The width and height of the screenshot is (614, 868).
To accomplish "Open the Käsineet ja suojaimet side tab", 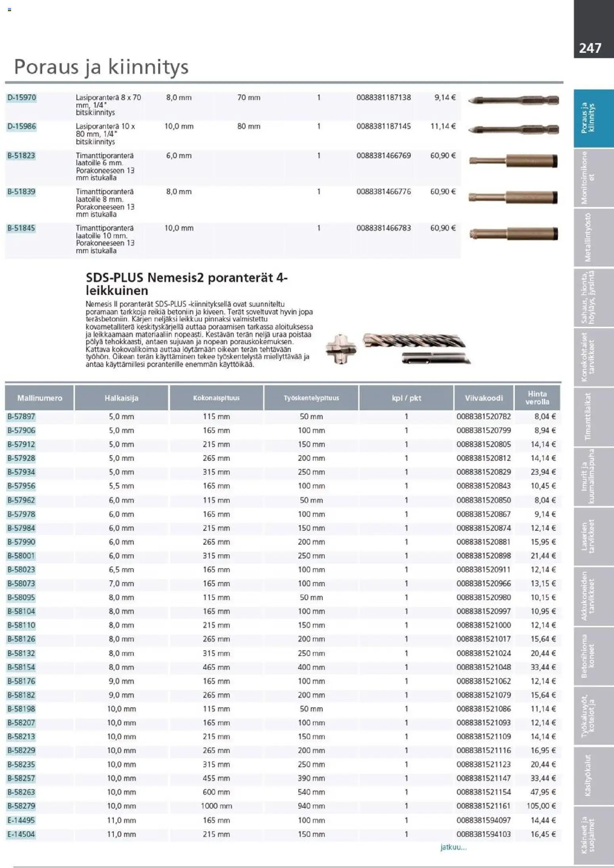I will pyautogui.click(x=593, y=836).
